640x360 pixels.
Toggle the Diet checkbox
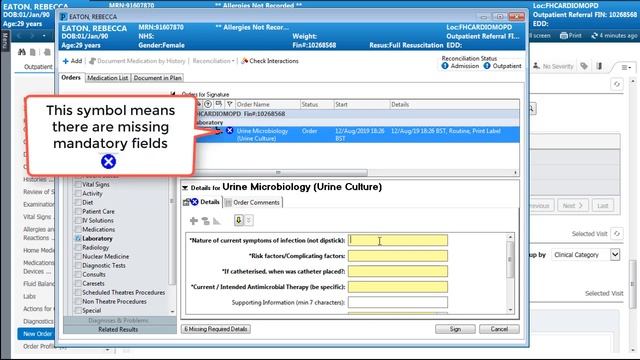78,202
